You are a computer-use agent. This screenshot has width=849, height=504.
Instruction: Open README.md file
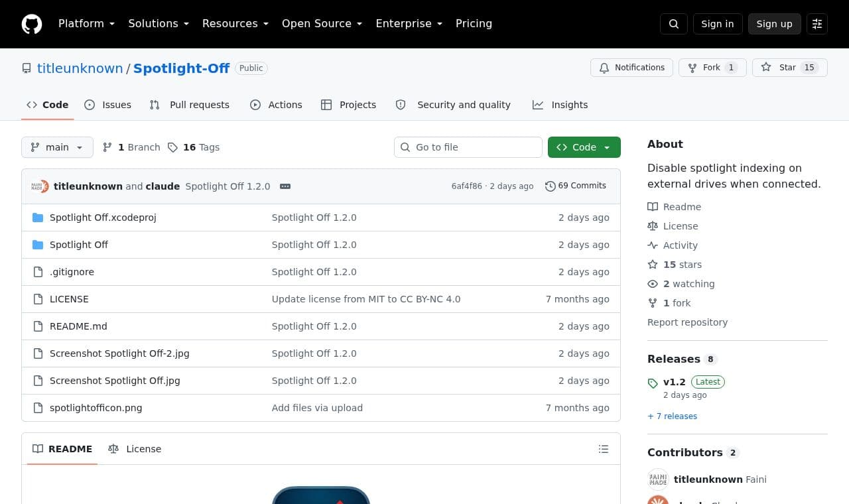point(78,326)
